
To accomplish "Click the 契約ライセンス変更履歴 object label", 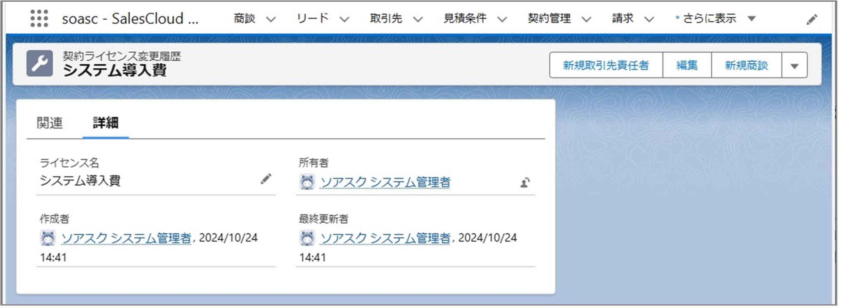I will [x=122, y=56].
